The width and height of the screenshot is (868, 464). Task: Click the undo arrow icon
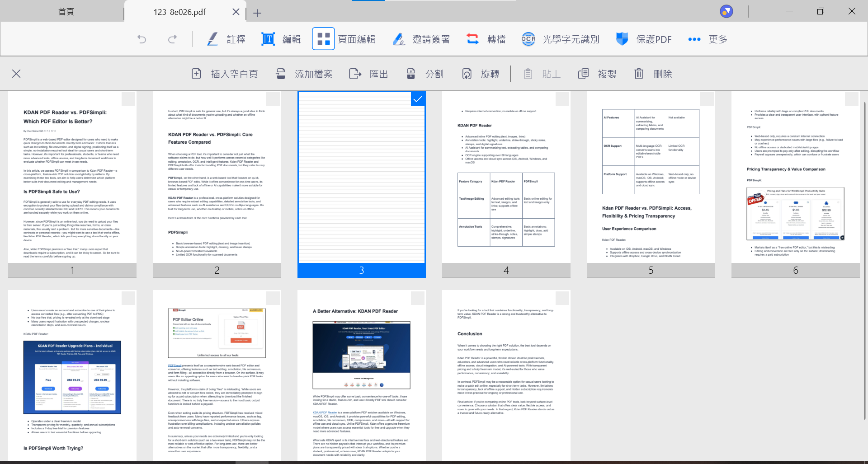[x=142, y=39]
